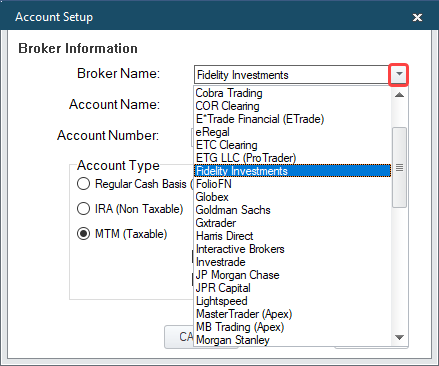This screenshot has height=366, width=439.
Task: Select MTM (Taxable) radio button
Action: [83, 234]
